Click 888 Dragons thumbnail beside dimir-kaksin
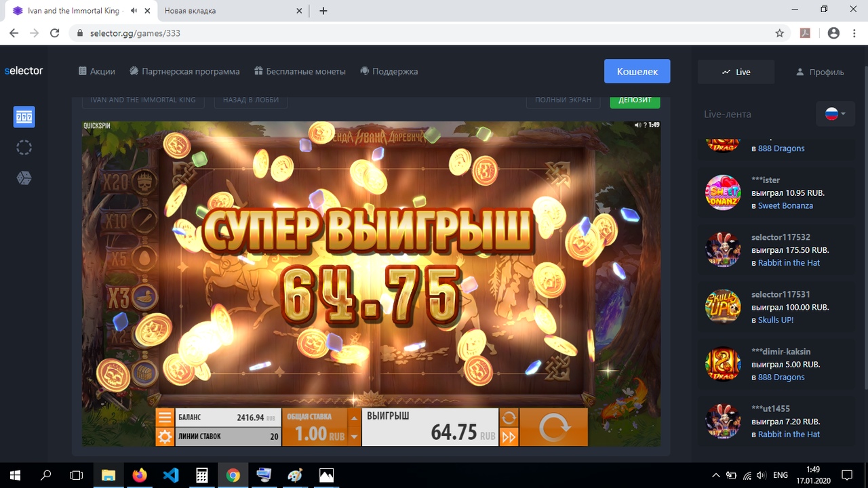 point(723,364)
